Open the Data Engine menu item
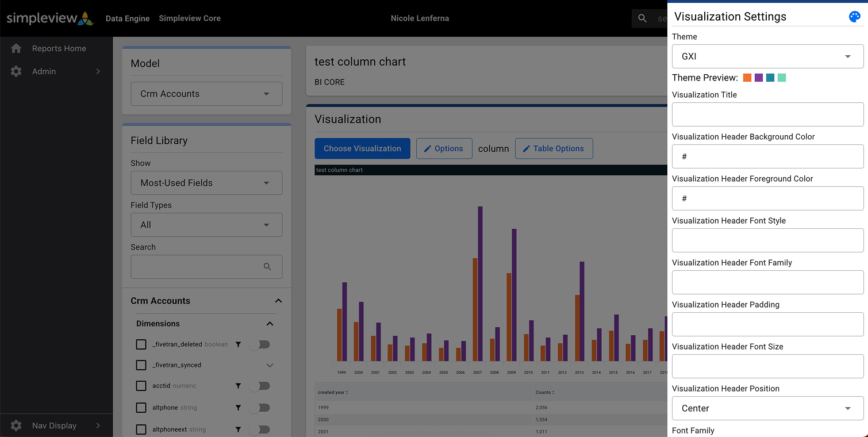Viewport: 868px width, 437px height. [x=128, y=18]
